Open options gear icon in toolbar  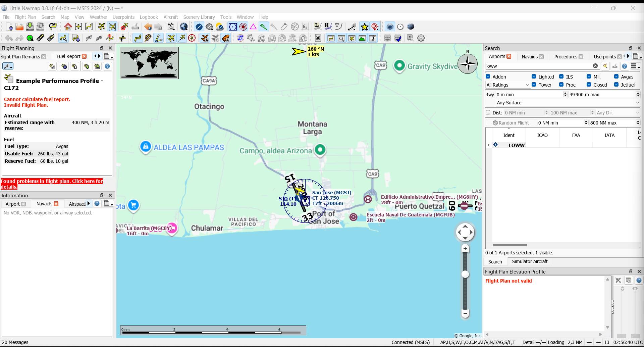pos(421,38)
